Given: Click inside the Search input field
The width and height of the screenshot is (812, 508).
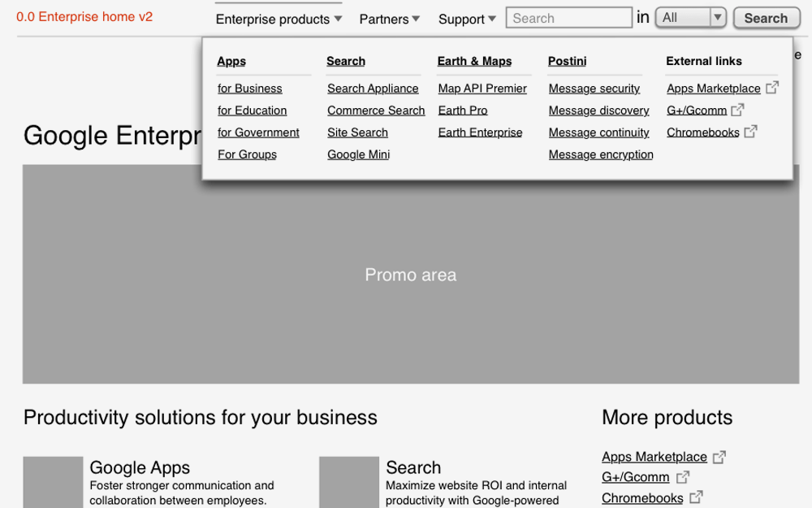Looking at the screenshot, I should point(568,16).
